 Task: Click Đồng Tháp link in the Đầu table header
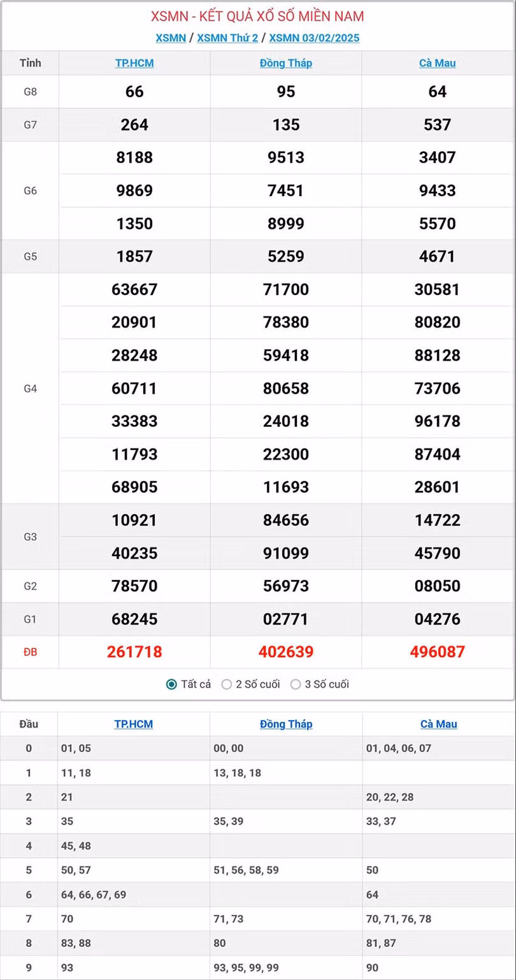point(286,724)
